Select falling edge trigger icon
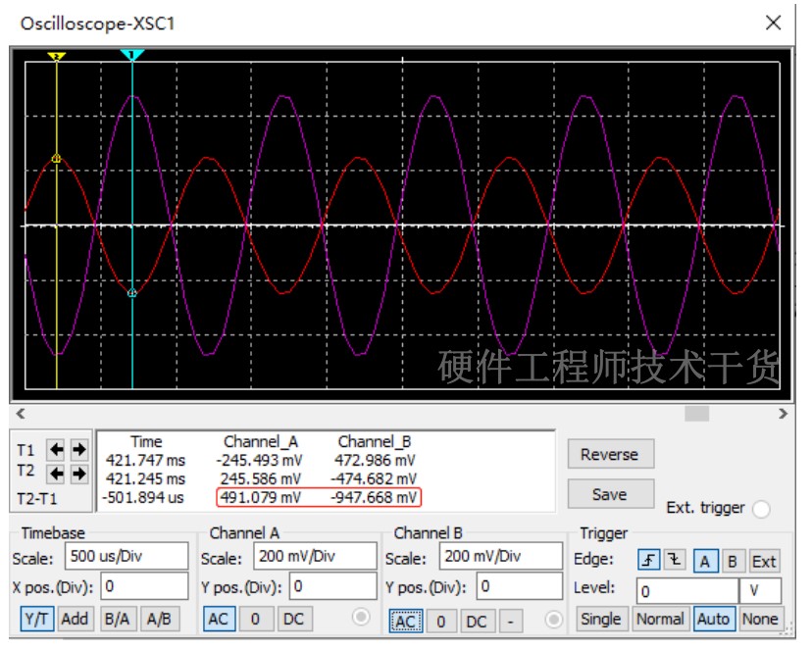Viewport: 812px width, 651px height. pos(675,560)
